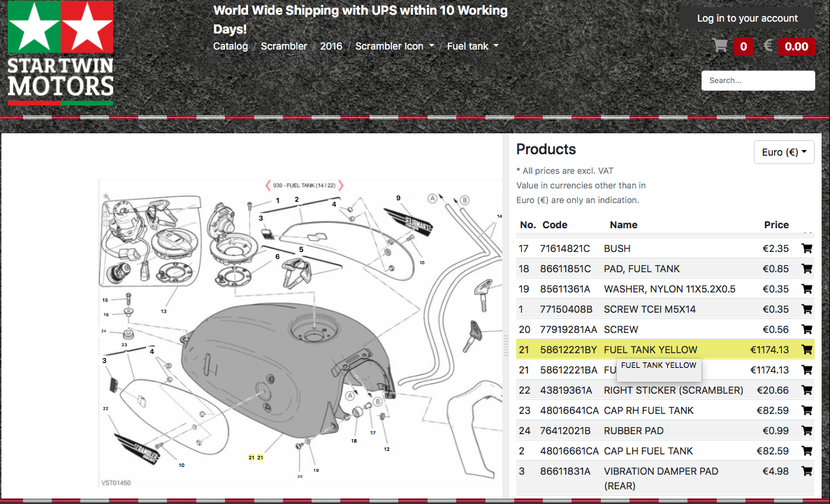Screen dimensions: 830x504
Task: Go to next diagram with right arrow
Action: coord(341,185)
